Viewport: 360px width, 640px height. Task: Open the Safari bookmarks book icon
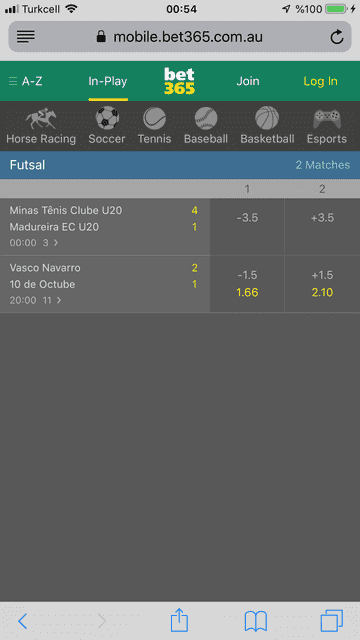pyautogui.click(x=256, y=622)
